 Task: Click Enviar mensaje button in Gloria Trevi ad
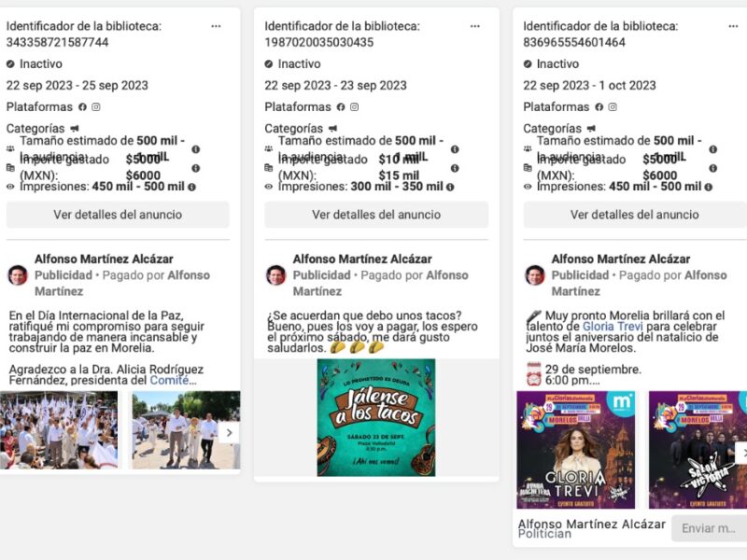pos(709,528)
